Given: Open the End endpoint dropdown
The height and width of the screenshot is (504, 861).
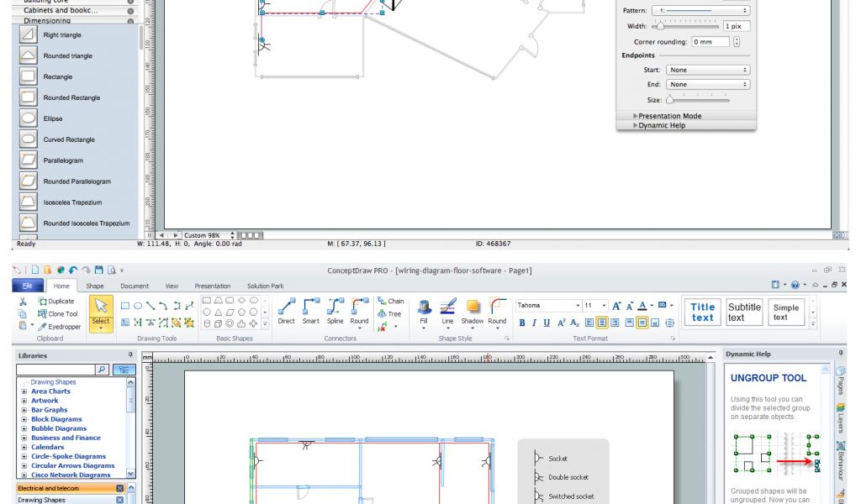Looking at the screenshot, I should [x=707, y=84].
